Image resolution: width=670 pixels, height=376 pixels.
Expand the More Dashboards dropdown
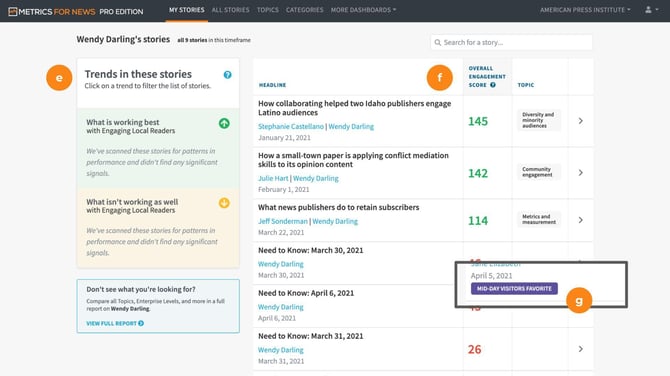pyautogui.click(x=363, y=10)
